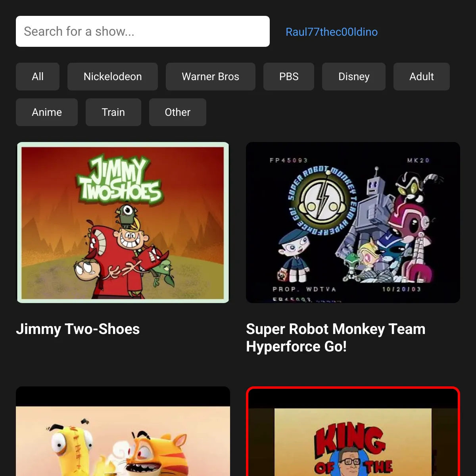This screenshot has width=476, height=476.
Task: Click the Jimmy Two-Shoes title text
Action: click(x=78, y=329)
